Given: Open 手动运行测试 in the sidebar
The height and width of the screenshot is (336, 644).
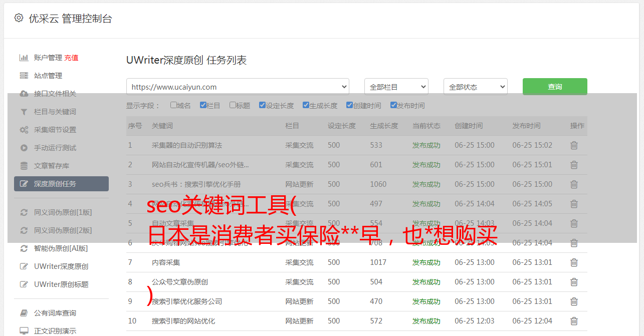Looking at the screenshot, I should pyautogui.click(x=55, y=148).
